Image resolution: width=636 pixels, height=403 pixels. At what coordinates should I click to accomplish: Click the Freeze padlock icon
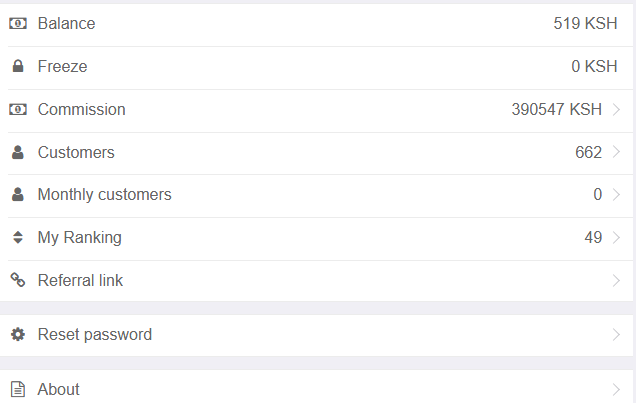pos(17,67)
